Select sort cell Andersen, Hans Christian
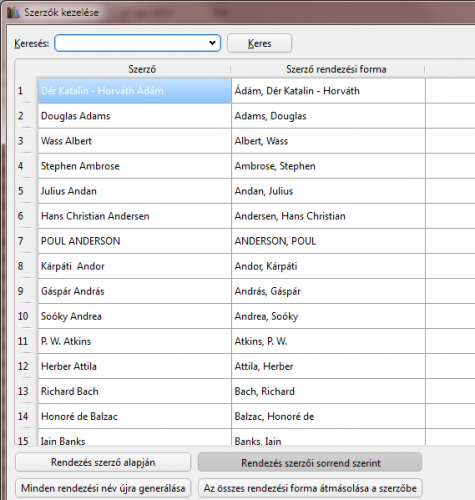 click(328, 216)
